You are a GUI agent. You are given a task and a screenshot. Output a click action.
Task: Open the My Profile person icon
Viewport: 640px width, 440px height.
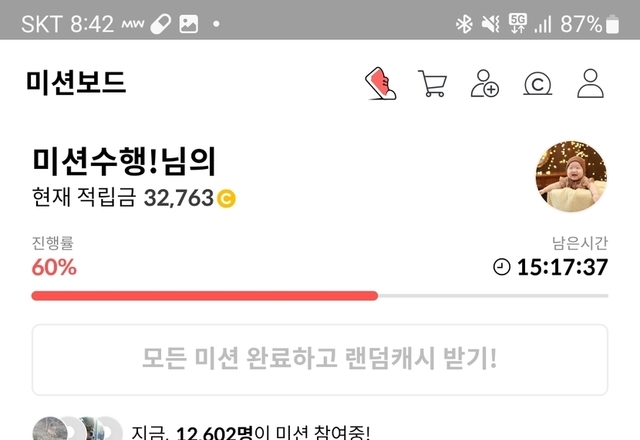point(590,83)
